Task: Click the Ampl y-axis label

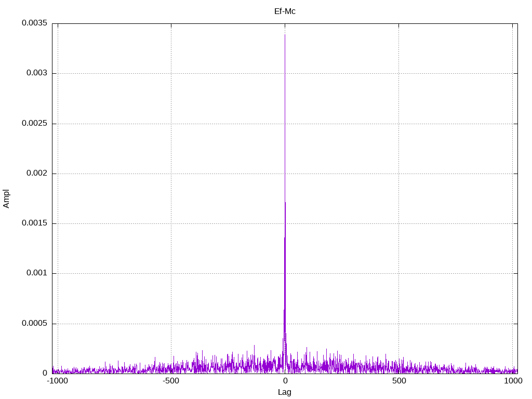Action: [6, 199]
